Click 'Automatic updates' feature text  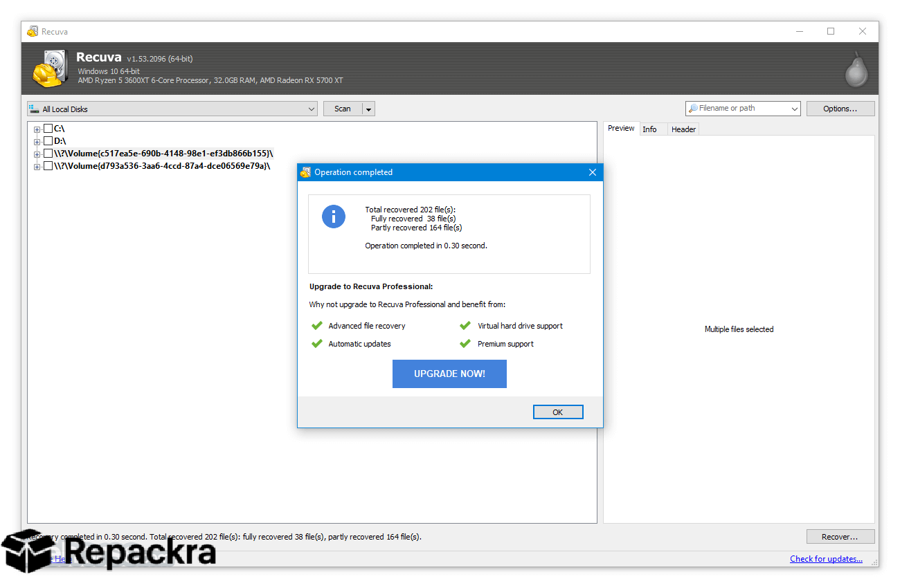pyautogui.click(x=359, y=344)
